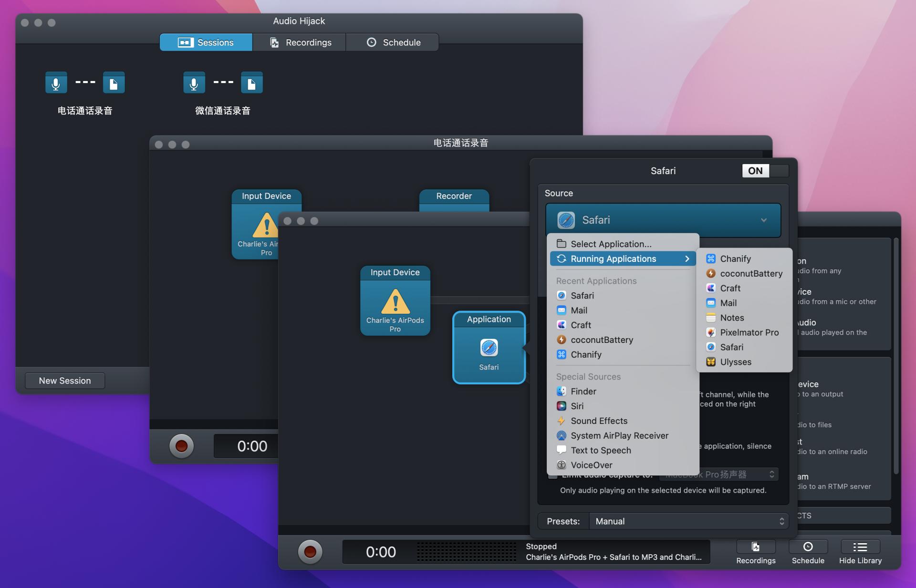
Task: Open the Safari source dropdown
Action: (663, 220)
